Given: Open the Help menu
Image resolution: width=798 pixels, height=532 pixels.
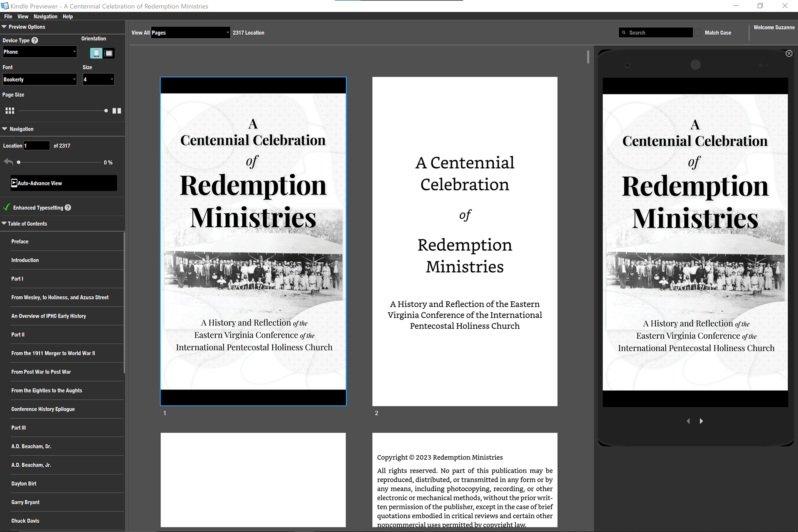Looking at the screenshot, I should coord(68,17).
